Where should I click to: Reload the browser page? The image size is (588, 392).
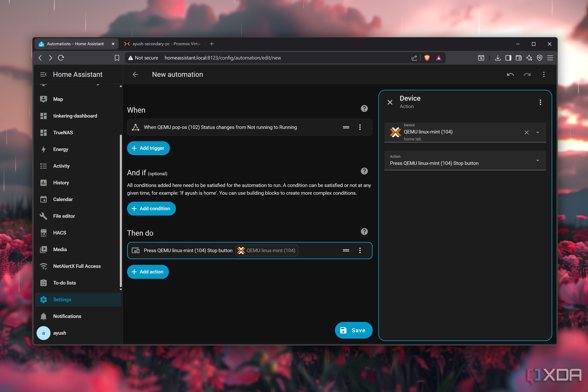pyautogui.click(x=61, y=58)
